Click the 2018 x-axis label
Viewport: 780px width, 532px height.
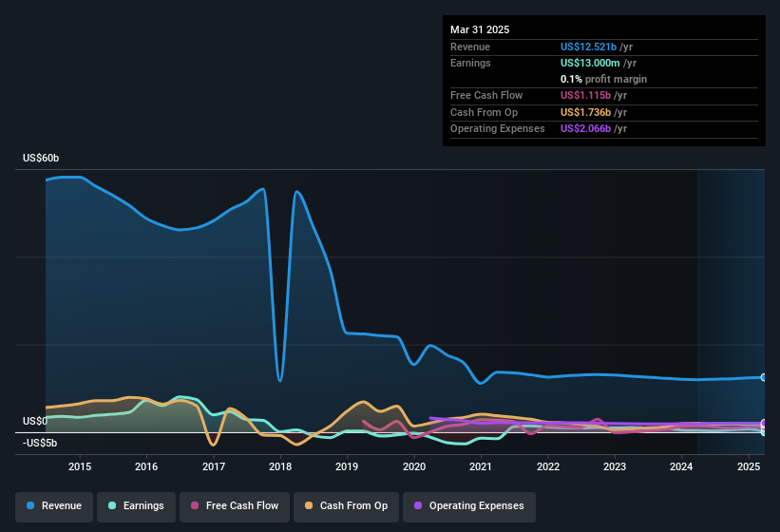point(280,466)
